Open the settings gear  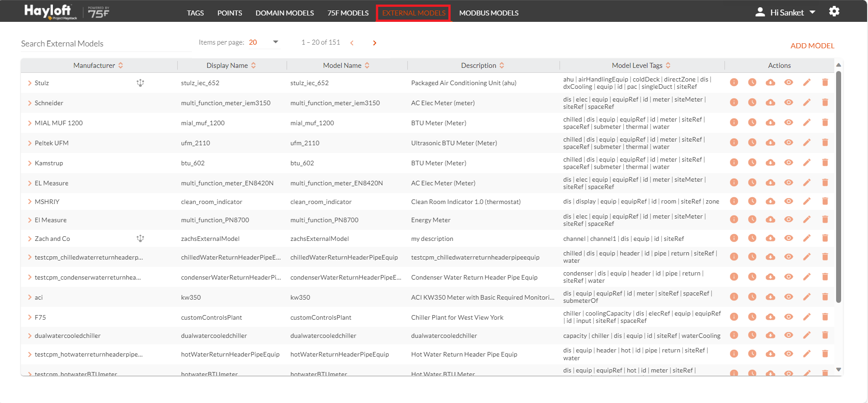pos(834,11)
